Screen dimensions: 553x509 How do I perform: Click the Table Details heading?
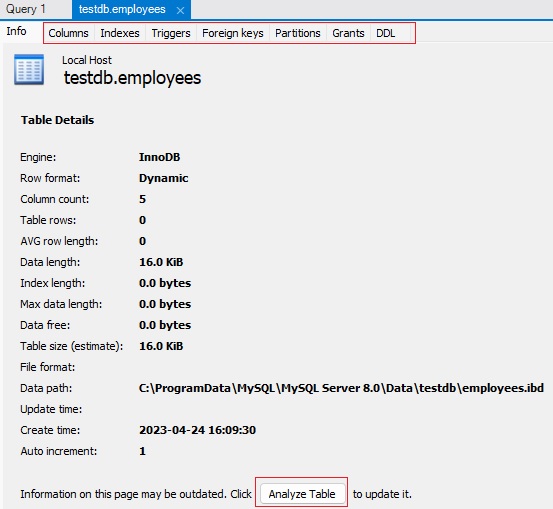point(57,120)
